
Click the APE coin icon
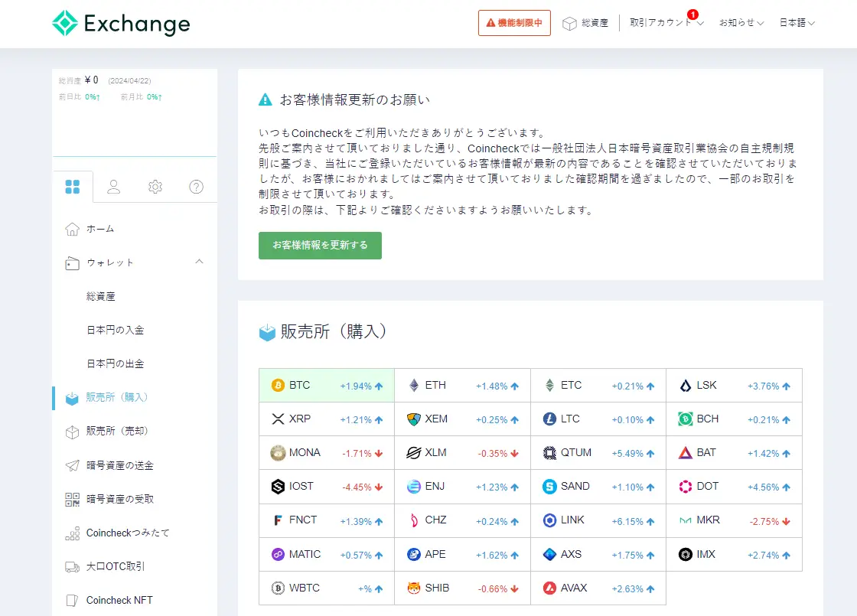(414, 554)
